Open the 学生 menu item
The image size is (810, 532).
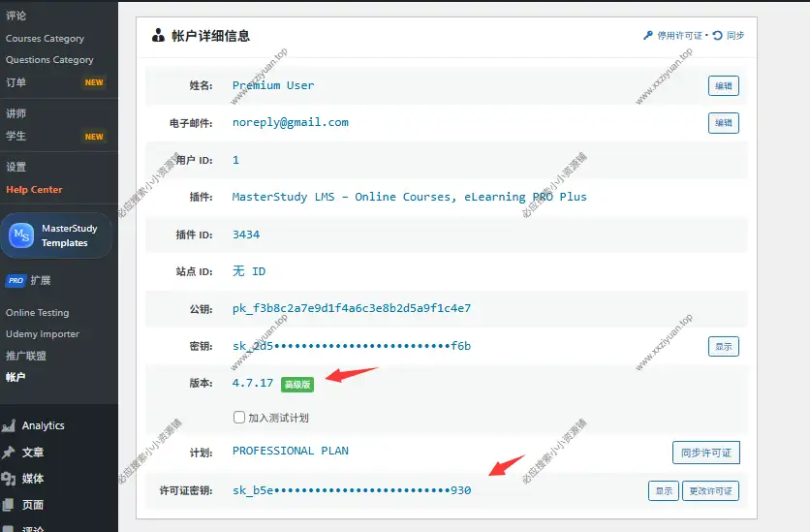point(16,136)
